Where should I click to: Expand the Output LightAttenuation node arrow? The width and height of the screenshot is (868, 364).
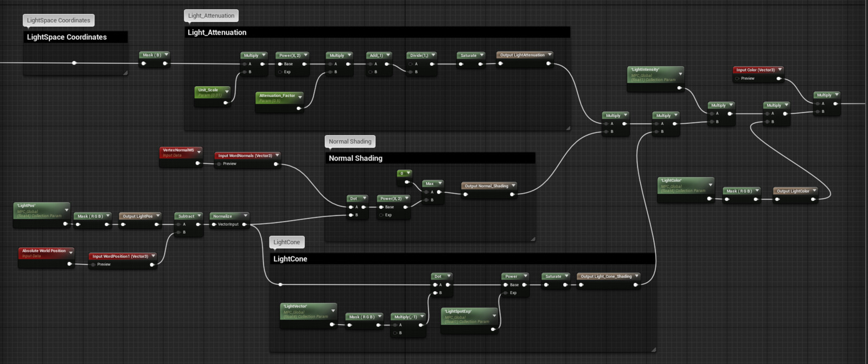(x=550, y=55)
